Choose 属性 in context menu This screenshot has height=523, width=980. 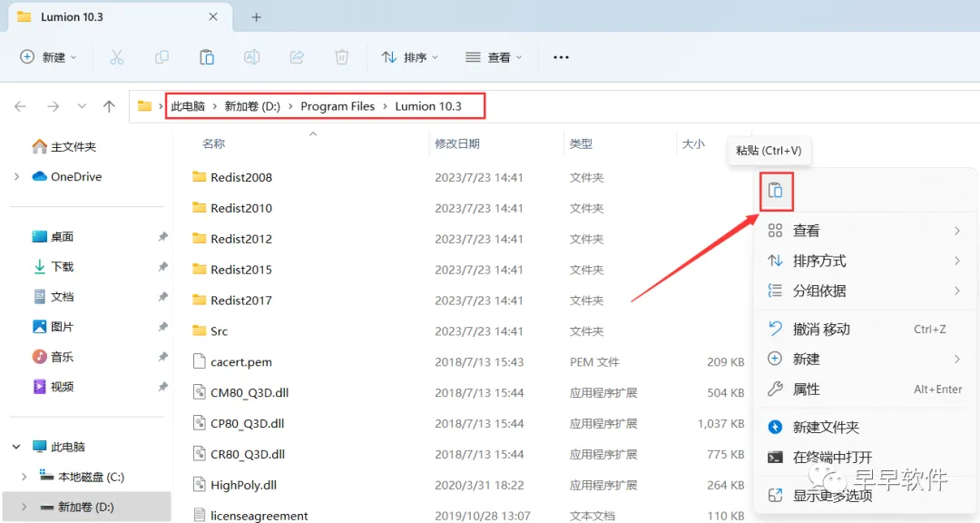[865, 390]
